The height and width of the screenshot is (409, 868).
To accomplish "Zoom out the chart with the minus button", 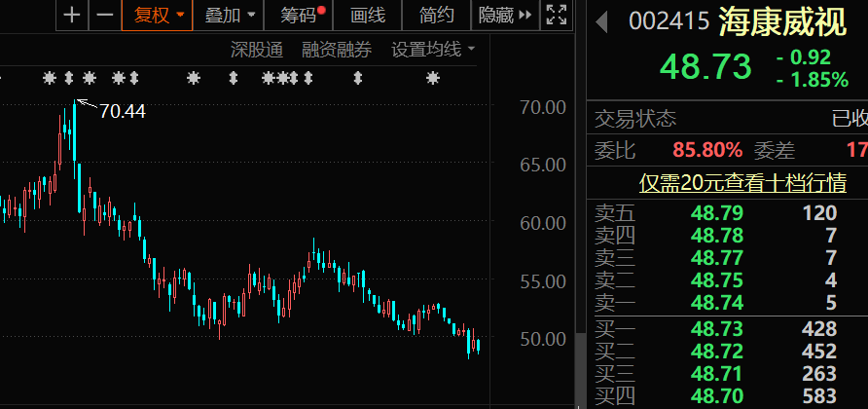I will [105, 15].
